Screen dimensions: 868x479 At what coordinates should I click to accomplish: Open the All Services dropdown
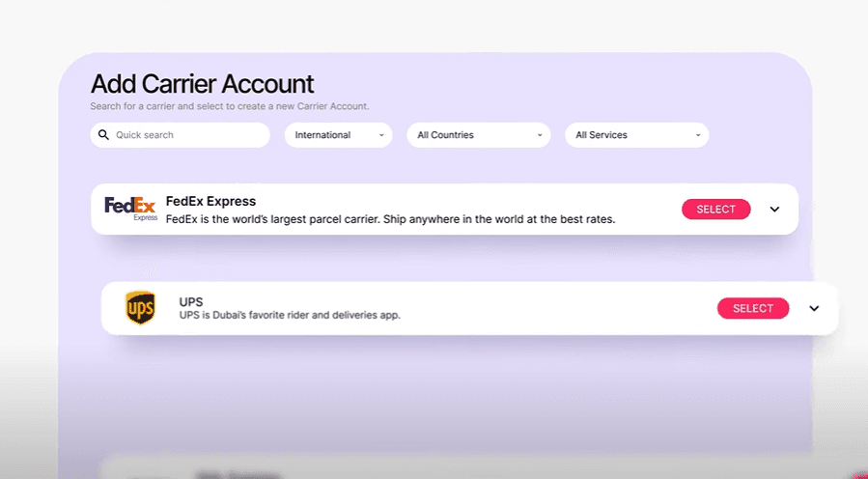coord(636,135)
